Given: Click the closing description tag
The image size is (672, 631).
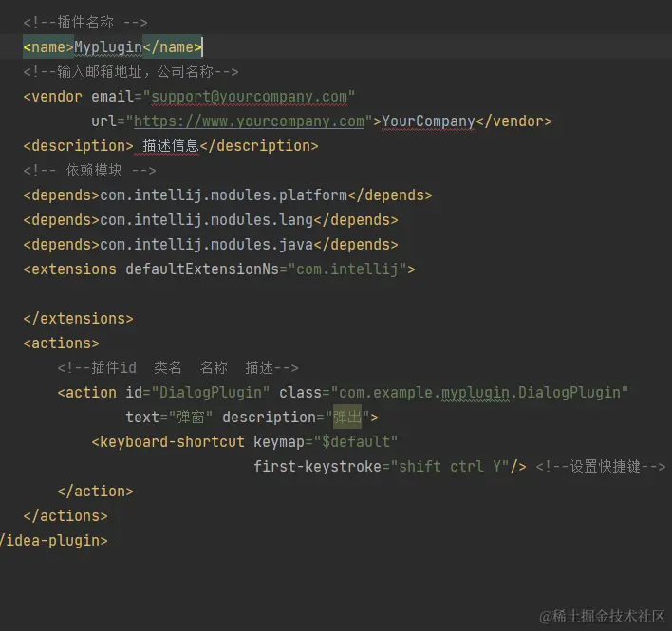Looking at the screenshot, I should click(259, 146).
